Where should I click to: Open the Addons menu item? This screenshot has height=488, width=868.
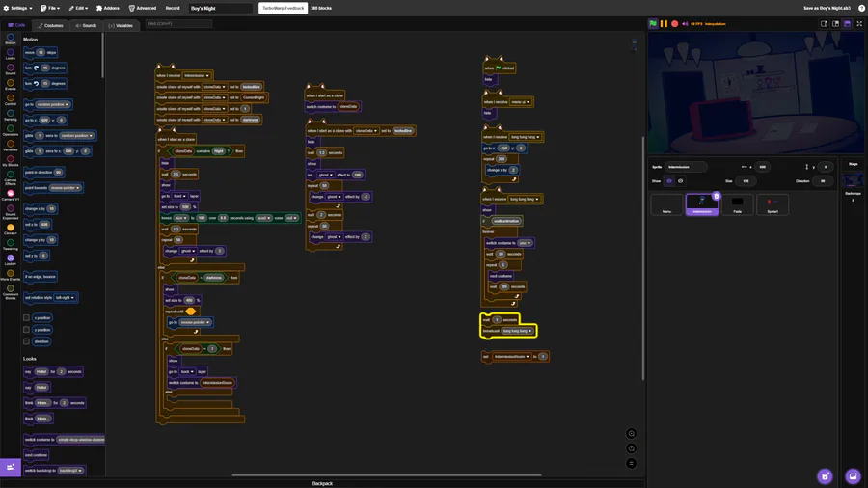107,8
